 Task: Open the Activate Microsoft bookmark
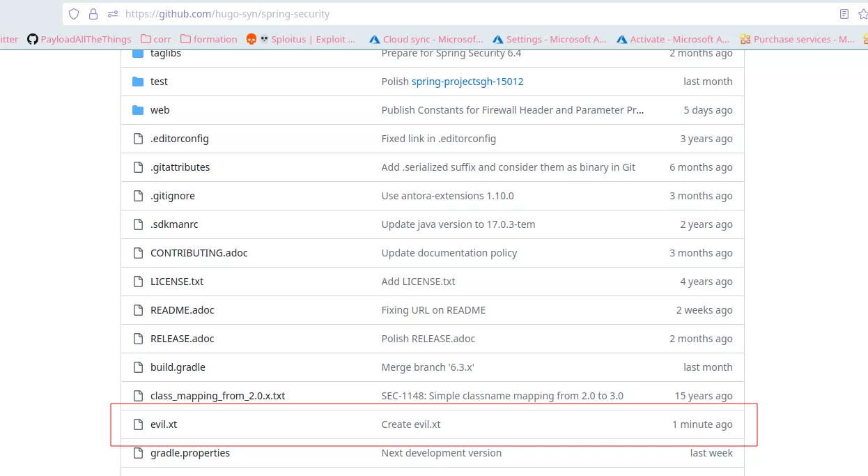[x=673, y=39]
